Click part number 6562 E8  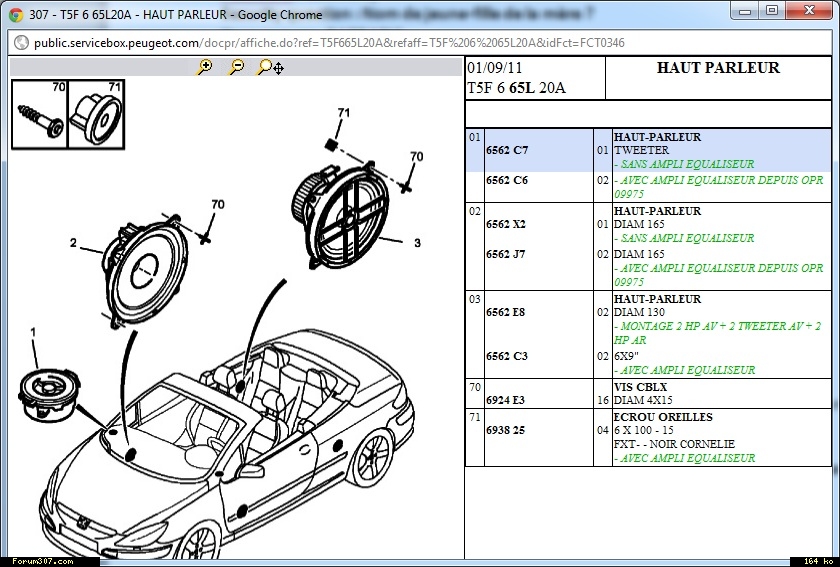(505, 312)
